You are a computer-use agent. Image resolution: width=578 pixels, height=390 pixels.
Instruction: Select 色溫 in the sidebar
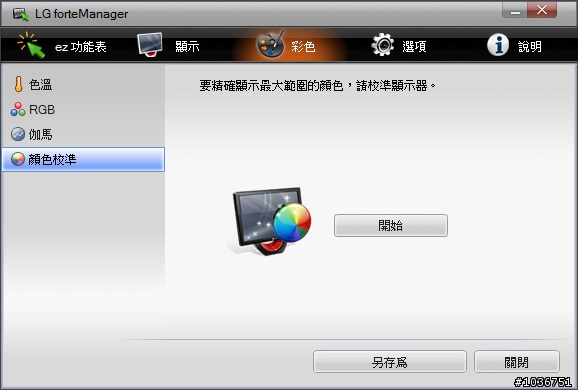point(83,84)
